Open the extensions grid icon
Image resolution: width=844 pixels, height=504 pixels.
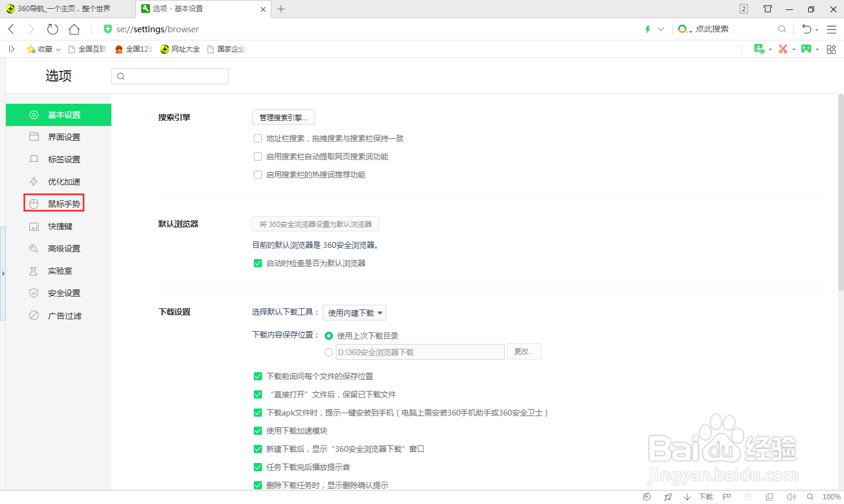tap(831, 49)
